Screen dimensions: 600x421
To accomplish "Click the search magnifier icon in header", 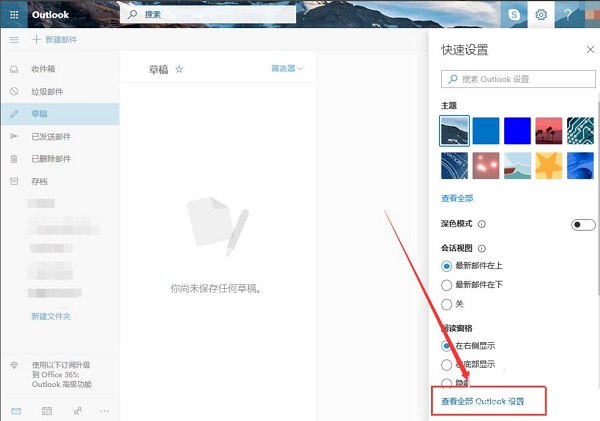I will click(132, 15).
